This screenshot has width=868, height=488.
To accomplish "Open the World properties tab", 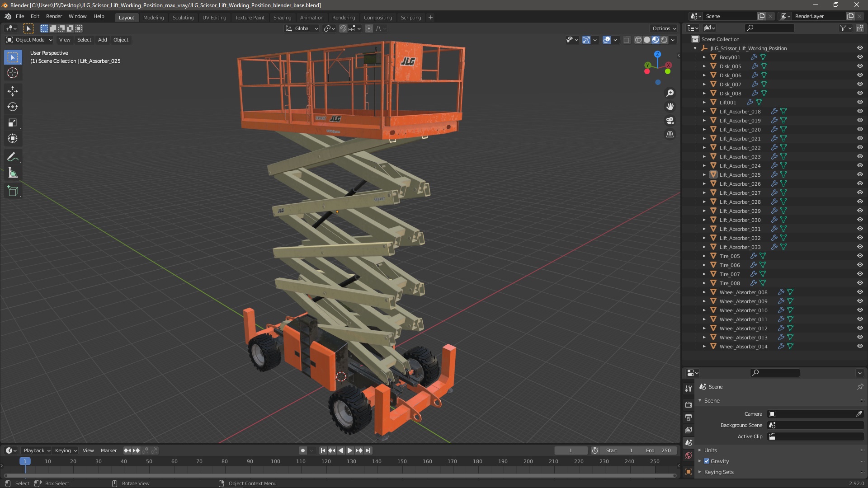I will [x=689, y=455].
